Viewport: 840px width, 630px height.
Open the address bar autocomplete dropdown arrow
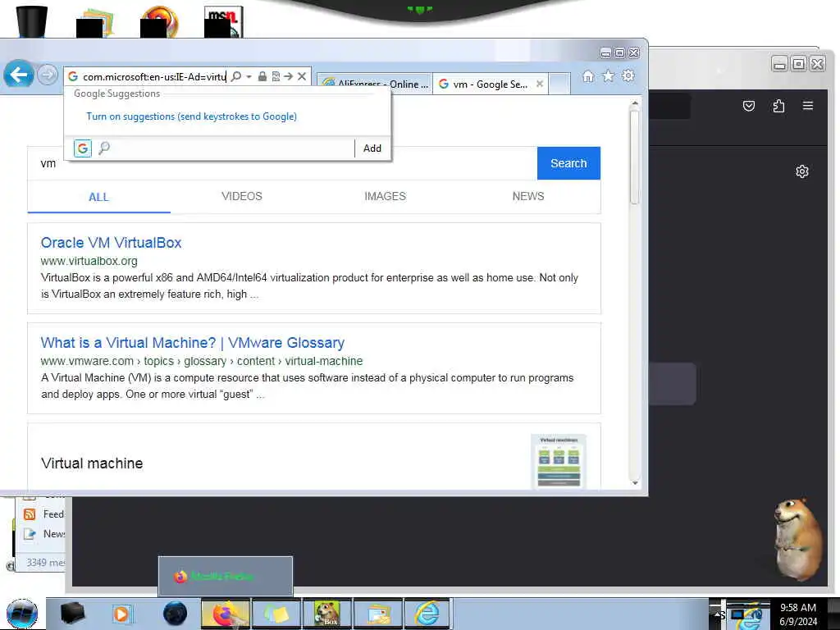click(x=249, y=76)
